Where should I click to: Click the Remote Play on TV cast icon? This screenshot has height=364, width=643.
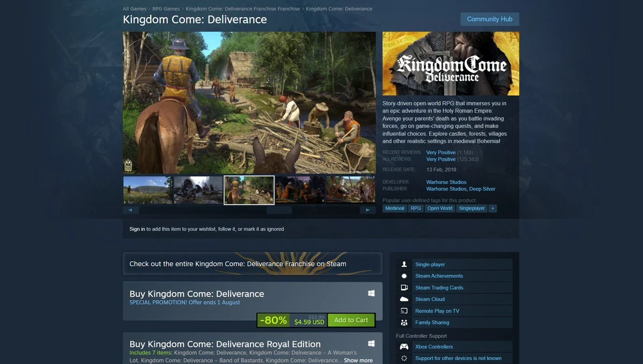pos(404,311)
